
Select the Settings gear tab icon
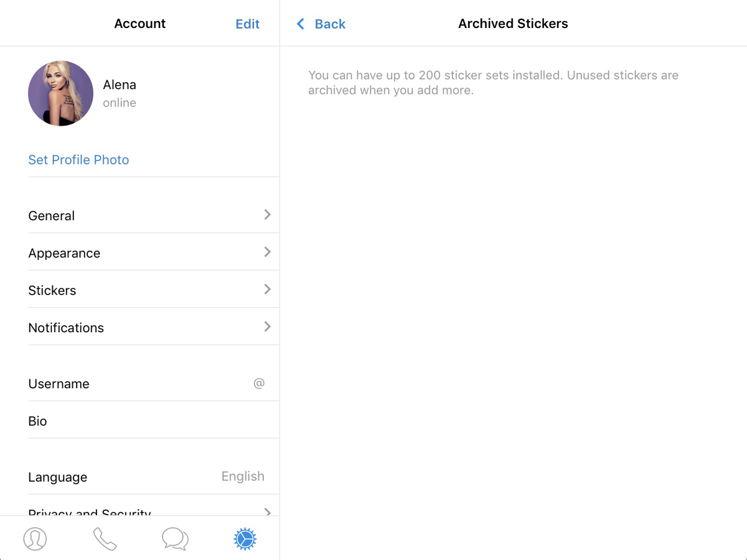245,539
